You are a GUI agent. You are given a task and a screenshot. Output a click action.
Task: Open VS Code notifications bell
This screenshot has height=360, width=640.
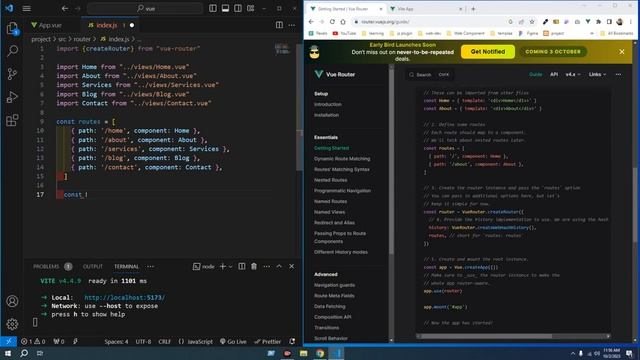(x=292, y=342)
